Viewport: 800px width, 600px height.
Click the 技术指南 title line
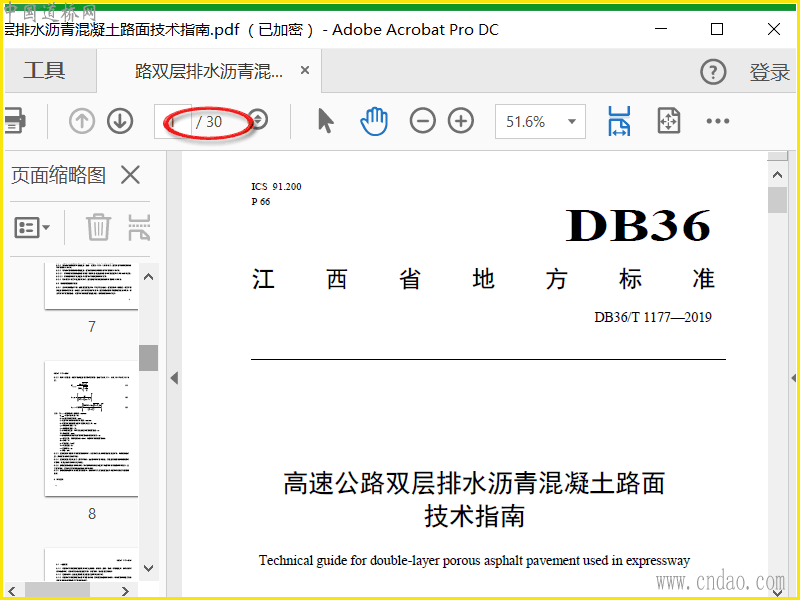[474, 516]
